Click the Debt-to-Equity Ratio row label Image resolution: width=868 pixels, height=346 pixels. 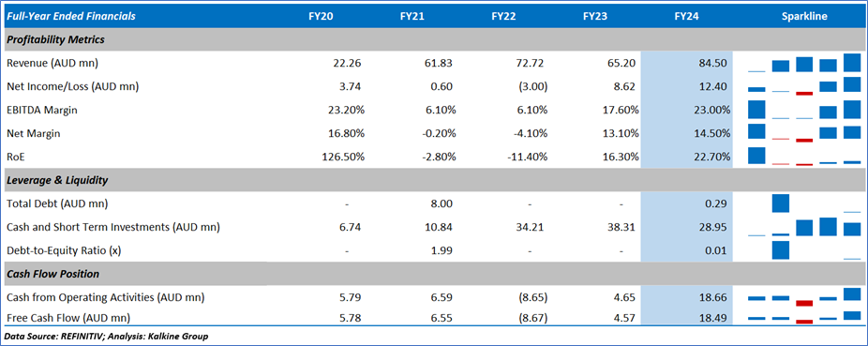pos(64,250)
